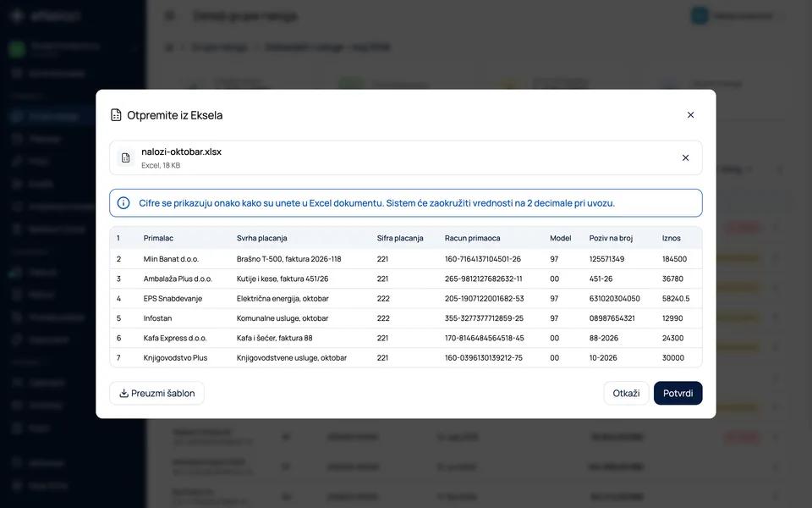
Task: Click the Električna energija, oktobar cell
Action: click(283, 298)
